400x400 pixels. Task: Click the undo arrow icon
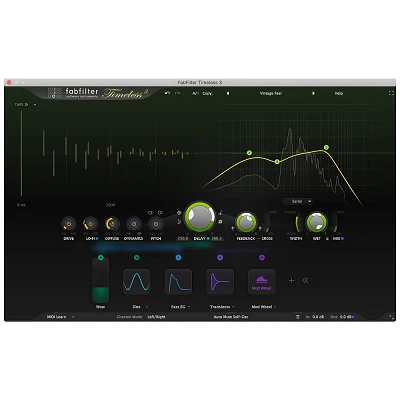pos(167,93)
